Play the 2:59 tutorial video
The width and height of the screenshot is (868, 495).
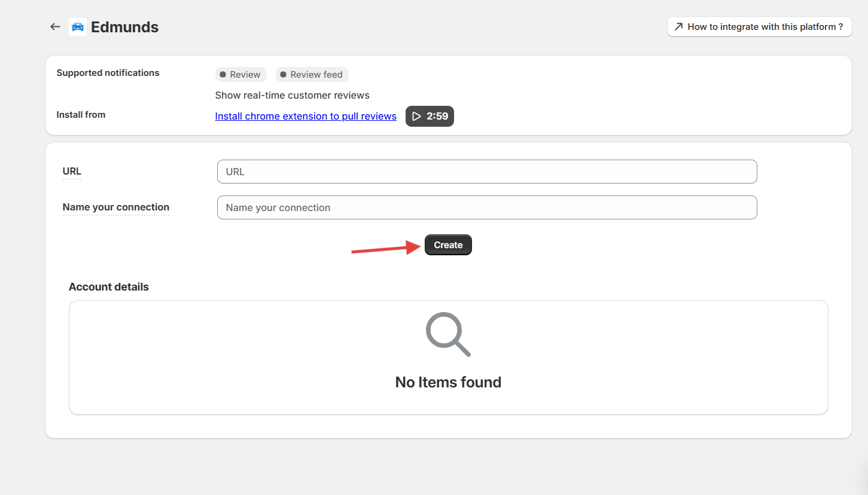pos(430,116)
